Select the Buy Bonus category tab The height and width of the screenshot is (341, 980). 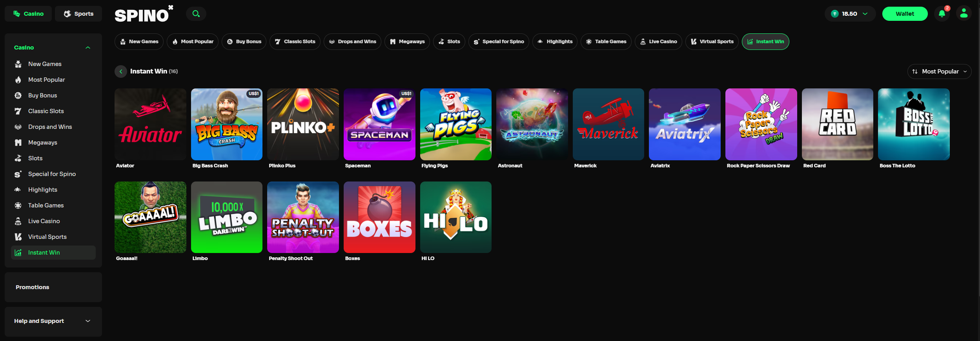pyautogui.click(x=244, y=42)
